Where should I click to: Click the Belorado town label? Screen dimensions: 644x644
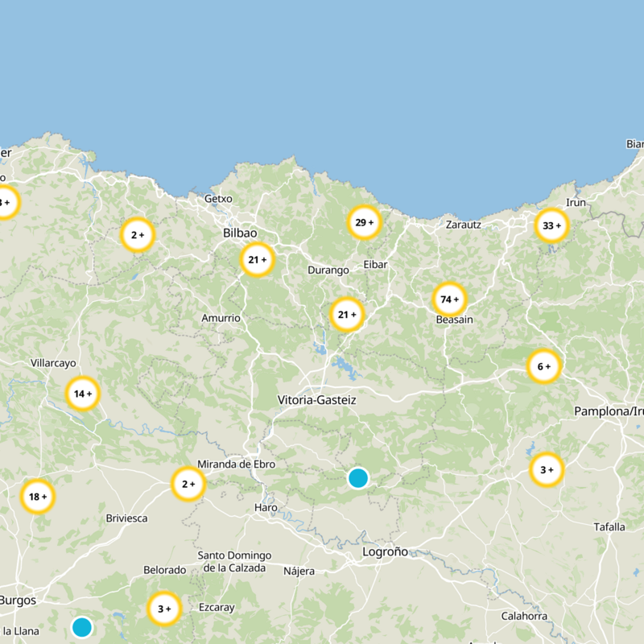[x=165, y=570]
